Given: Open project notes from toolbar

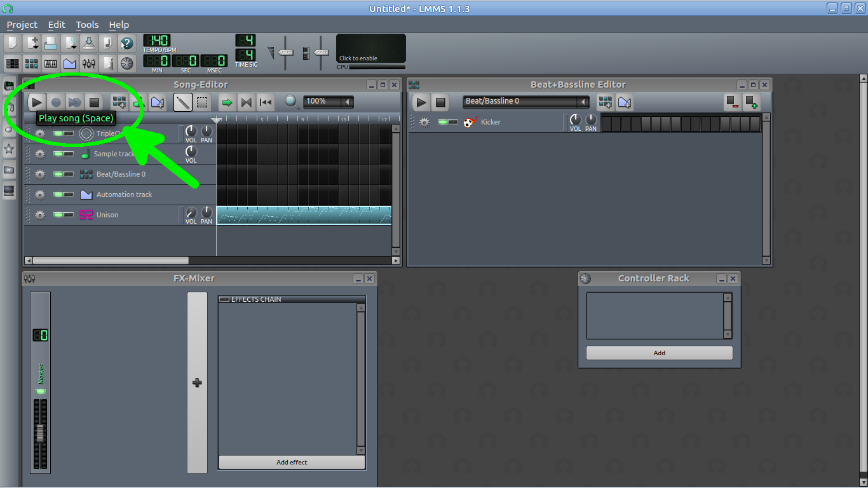Looking at the screenshot, I should 108,63.
